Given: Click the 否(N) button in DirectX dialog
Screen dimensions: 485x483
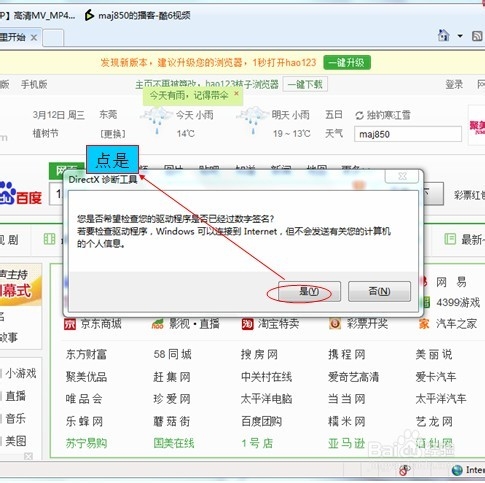Looking at the screenshot, I should 379,291.
